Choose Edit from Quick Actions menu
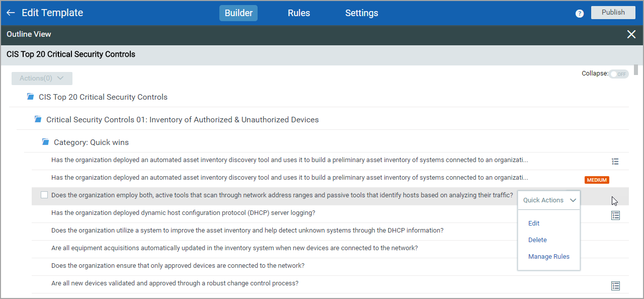644x299 pixels. [x=534, y=223]
